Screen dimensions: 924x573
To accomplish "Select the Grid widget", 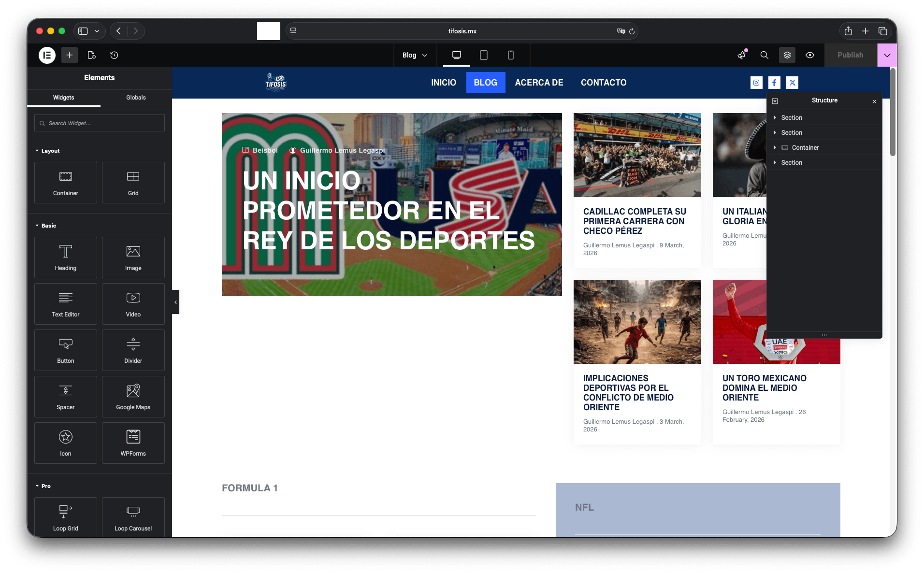I will pos(133,183).
